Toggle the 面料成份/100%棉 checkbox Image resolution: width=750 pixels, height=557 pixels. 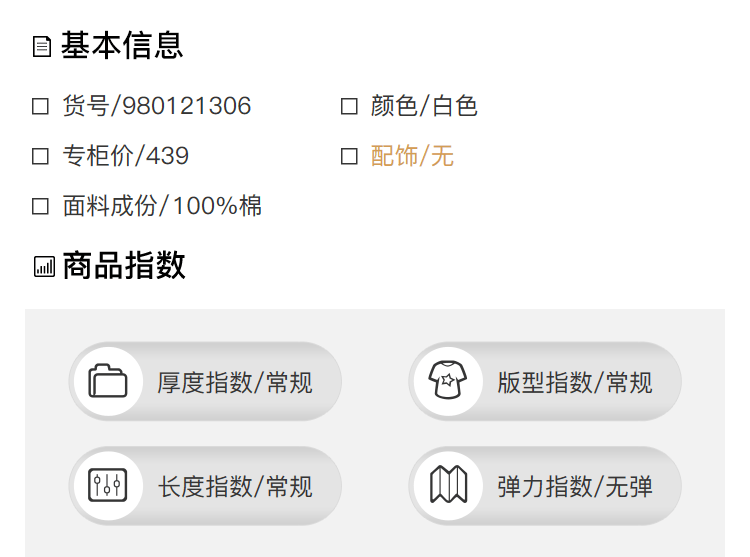(x=41, y=207)
